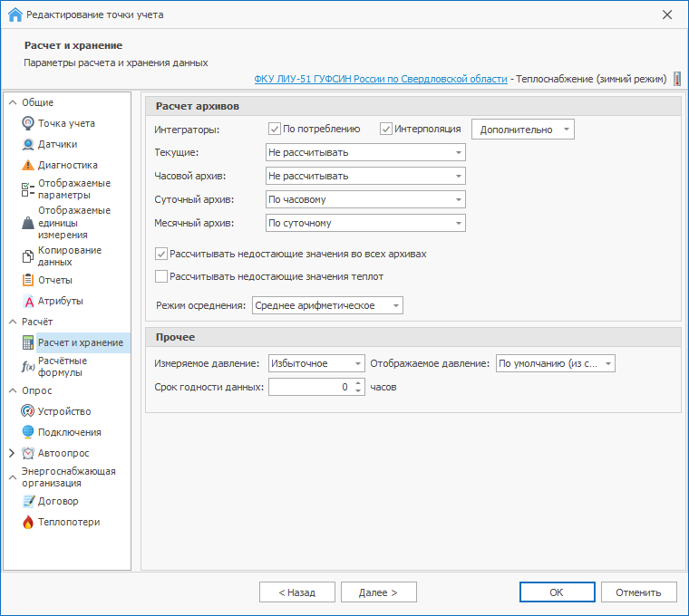Click the Точка учета icon in sidebar
Screen dimensions: 689x616
coord(28,123)
